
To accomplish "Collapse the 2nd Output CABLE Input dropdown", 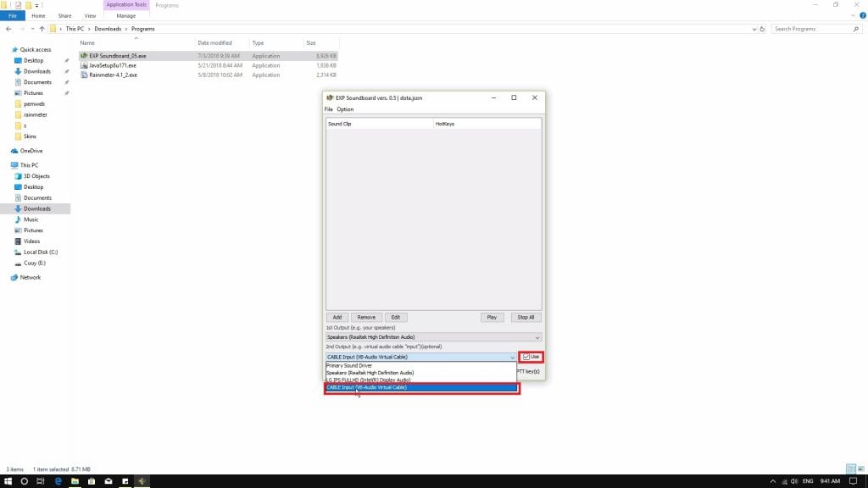I will click(512, 358).
